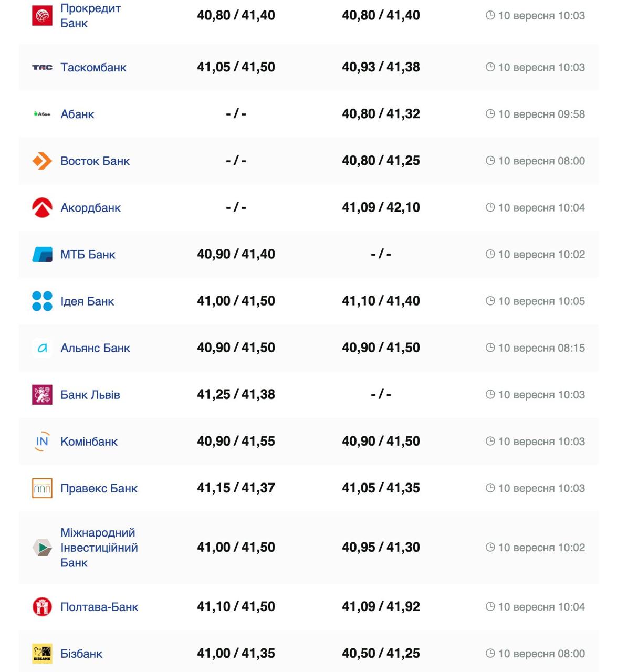The height and width of the screenshot is (672, 617).
Task: Click the Абанк green logo icon
Action: 42,114
